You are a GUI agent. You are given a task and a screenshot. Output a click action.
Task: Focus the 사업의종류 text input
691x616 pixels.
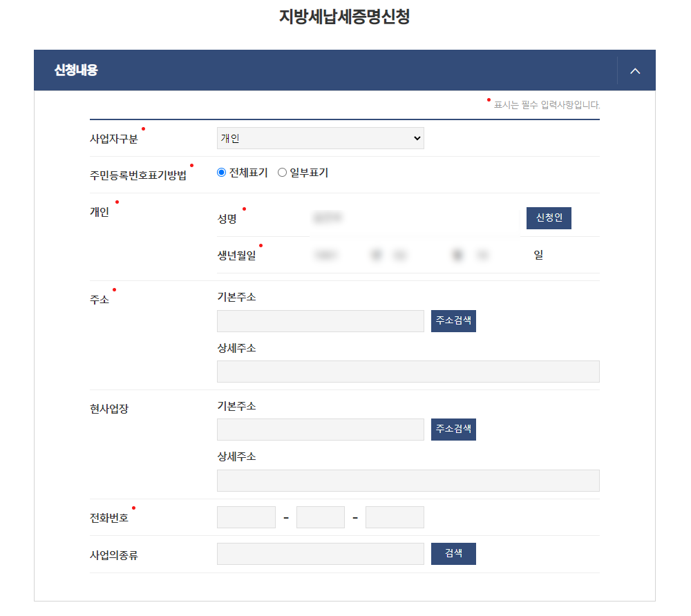tap(320, 553)
